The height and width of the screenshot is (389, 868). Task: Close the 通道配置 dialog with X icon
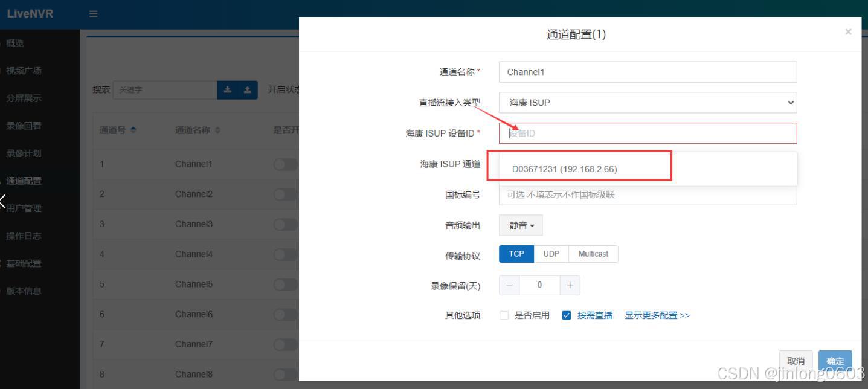(x=848, y=31)
